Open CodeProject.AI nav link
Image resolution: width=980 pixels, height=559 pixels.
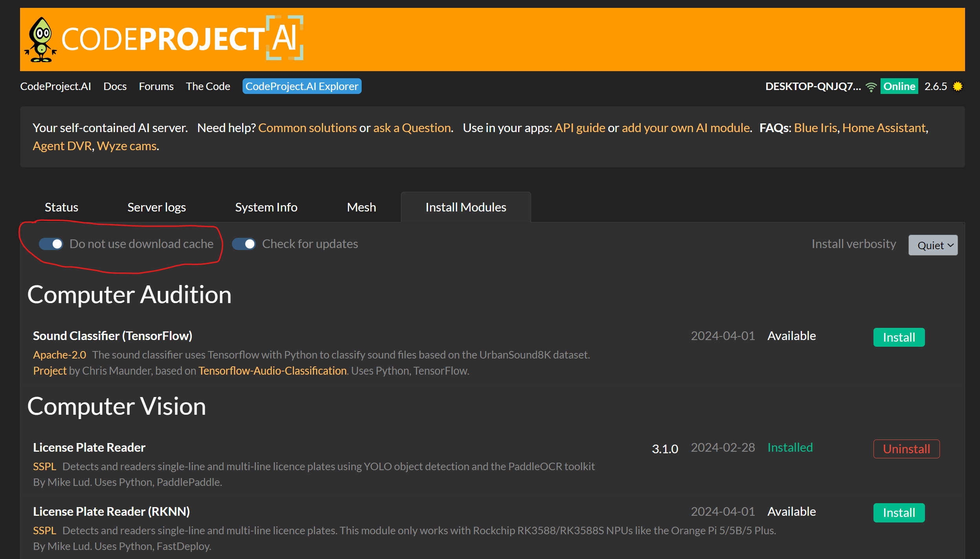coord(55,86)
